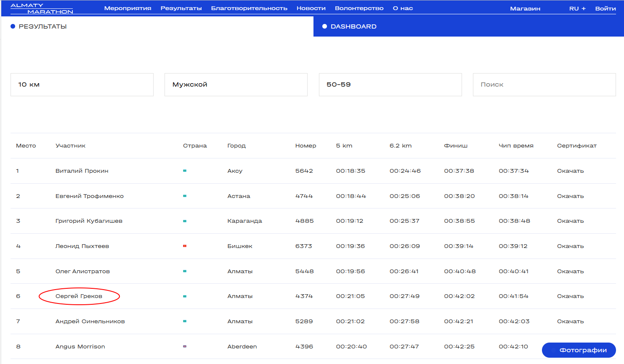Screen dimensions: 624x364
Task: Go to Волонтерство in the navigation
Action: pos(359,8)
